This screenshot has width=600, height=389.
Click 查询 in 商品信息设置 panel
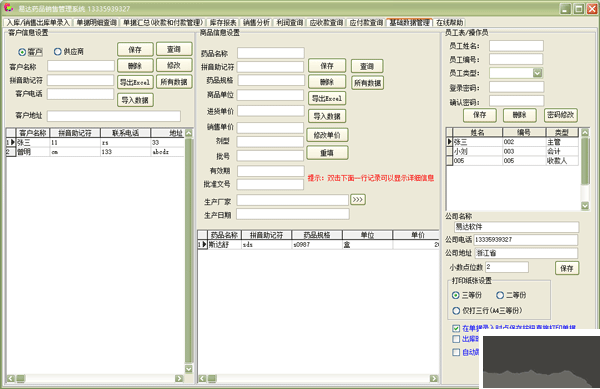click(367, 67)
